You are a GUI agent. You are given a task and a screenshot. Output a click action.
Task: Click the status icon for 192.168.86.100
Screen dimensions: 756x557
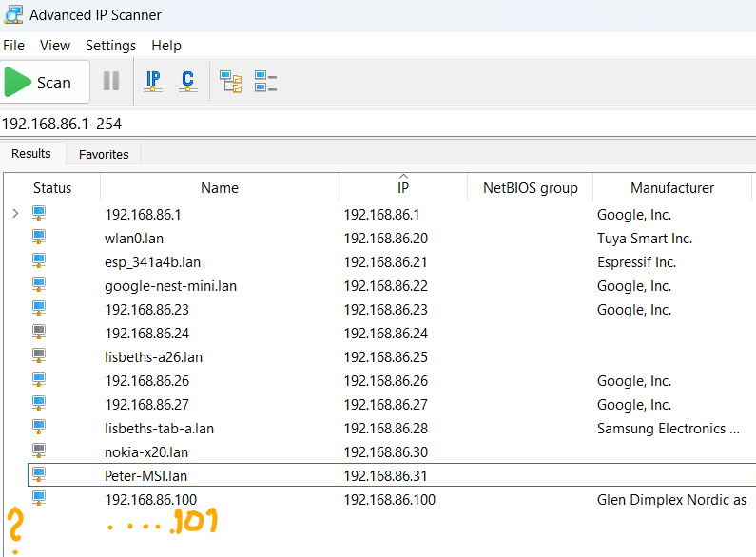click(39, 498)
